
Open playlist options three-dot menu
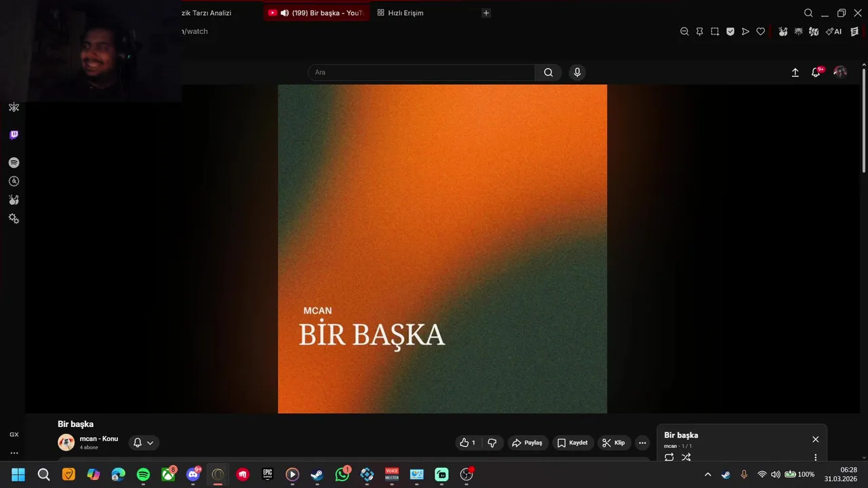pyautogui.click(x=816, y=457)
